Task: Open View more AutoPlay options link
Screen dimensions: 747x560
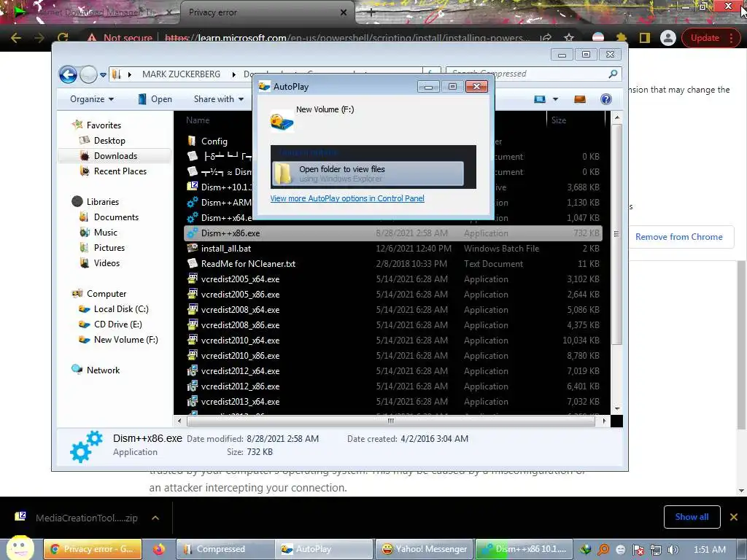Action: (x=347, y=198)
